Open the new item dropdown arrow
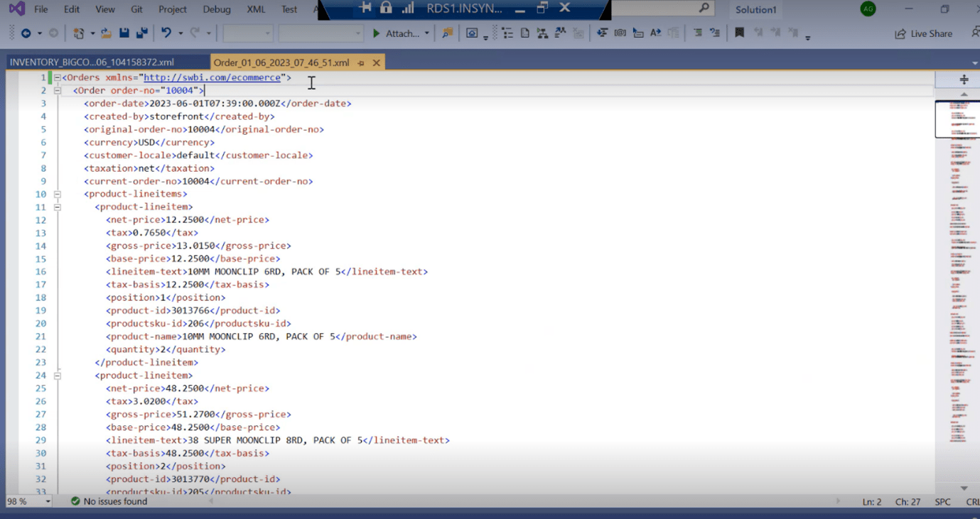The height and width of the screenshot is (519, 980). [92, 33]
